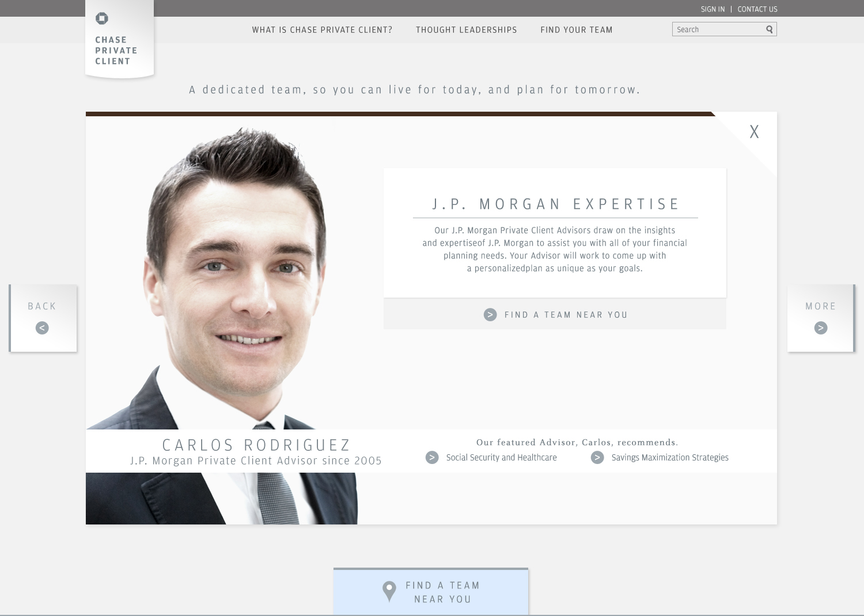Click arrow icon next to Savings Maximization Strategies
Viewport: 864px width, 616px height.
click(x=597, y=457)
